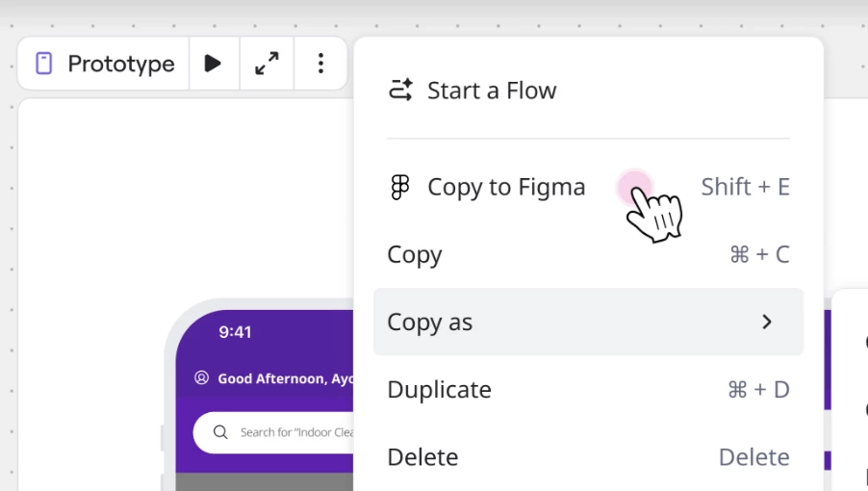Click the Start a Flow sparkle icon
Screen dimensions: 868x491
400,90
